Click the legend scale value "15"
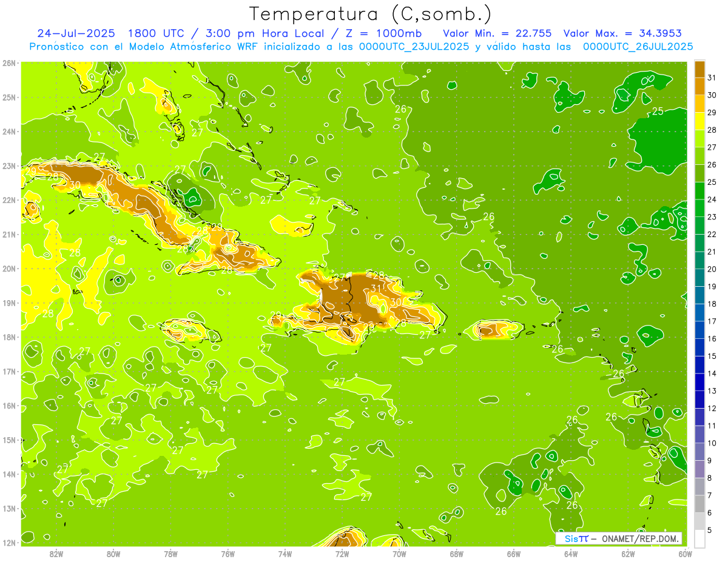 point(712,356)
